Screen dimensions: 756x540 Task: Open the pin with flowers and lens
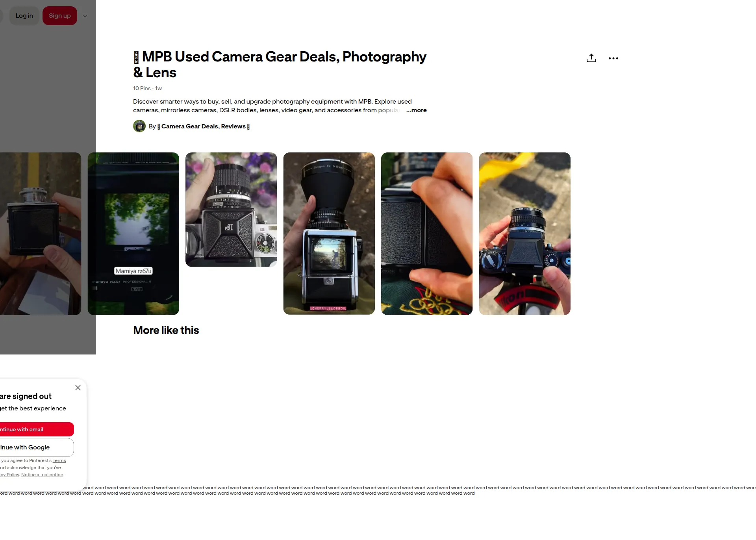point(231,210)
